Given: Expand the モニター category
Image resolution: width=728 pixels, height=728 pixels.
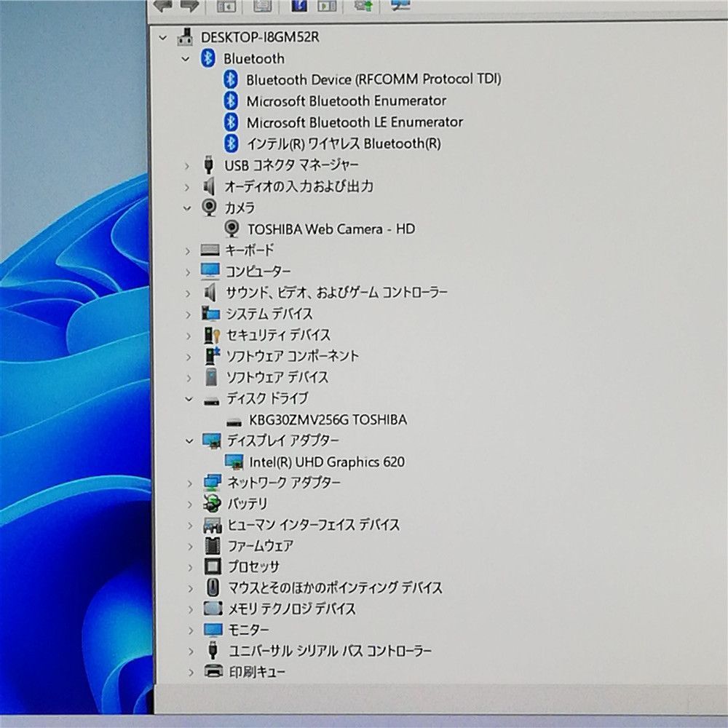Looking at the screenshot, I should (x=191, y=630).
